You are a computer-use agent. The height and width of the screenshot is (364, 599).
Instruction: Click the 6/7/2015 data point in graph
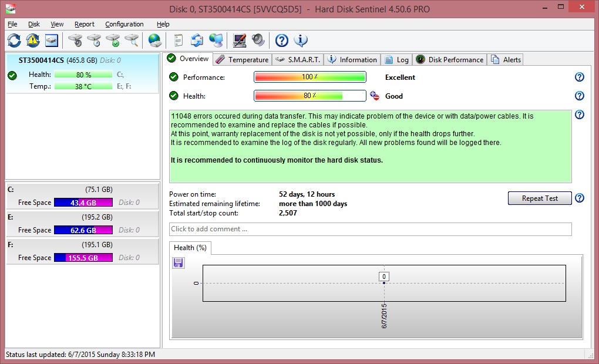pyautogui.click(x=384, y=282)
